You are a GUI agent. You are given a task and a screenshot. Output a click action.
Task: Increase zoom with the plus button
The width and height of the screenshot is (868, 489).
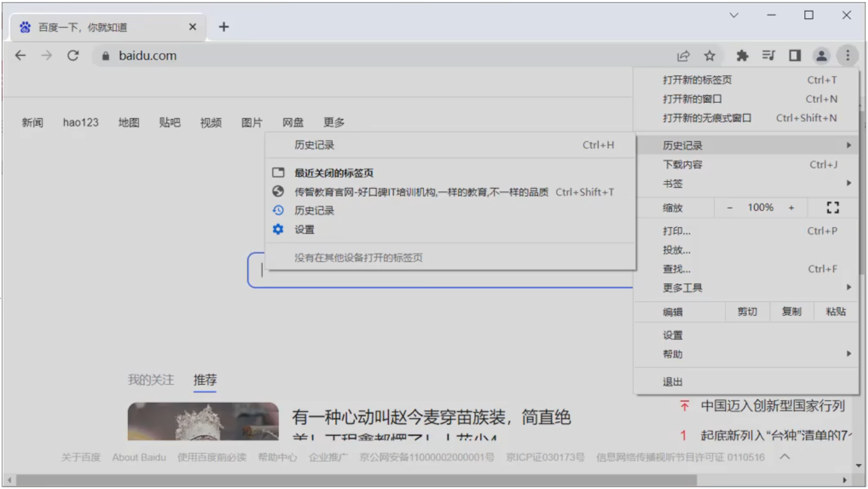[791, 208]
